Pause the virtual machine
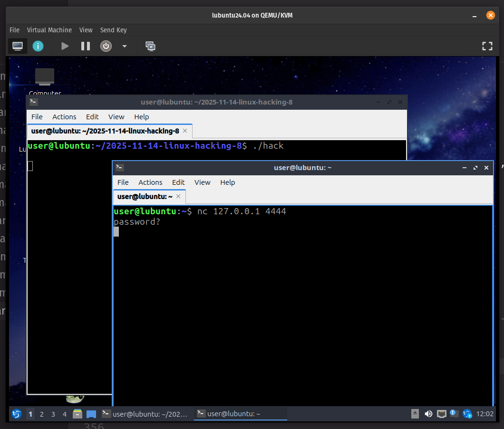504x429 pixels. (86, 46)
